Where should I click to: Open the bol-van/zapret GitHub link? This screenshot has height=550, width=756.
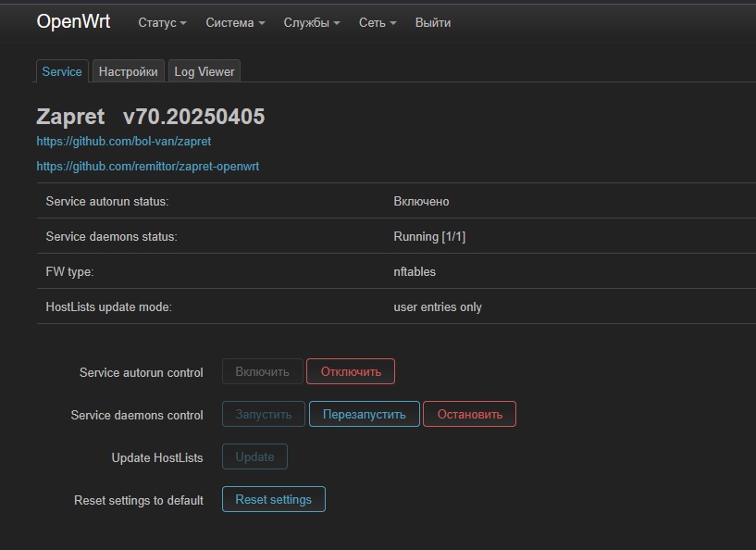(x=124, y=142)
